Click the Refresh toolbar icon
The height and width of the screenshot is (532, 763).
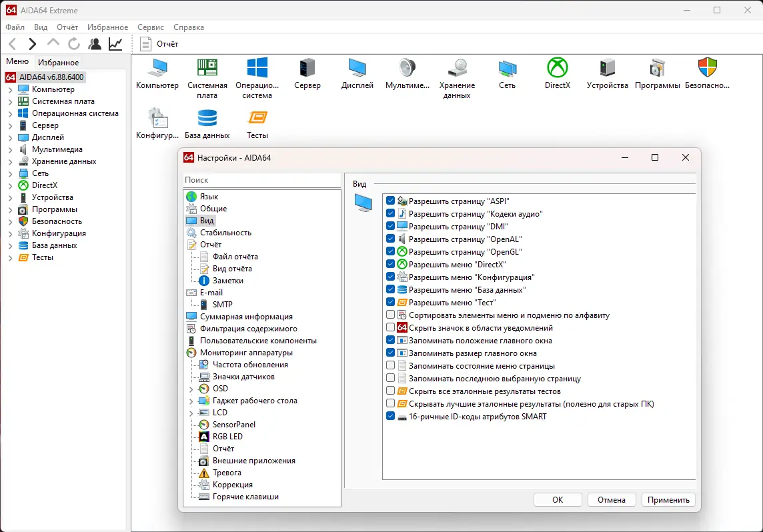coord(74,44)
